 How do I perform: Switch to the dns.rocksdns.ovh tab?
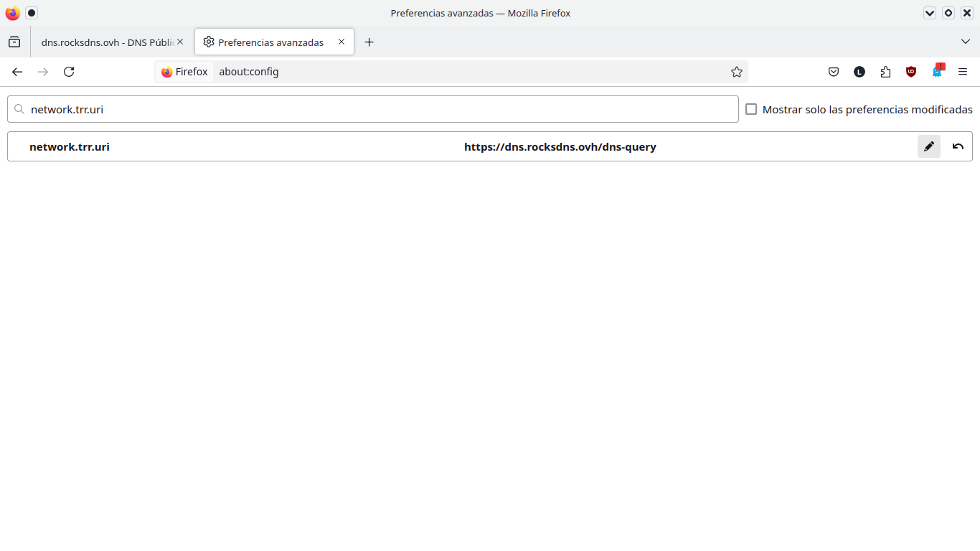(108, 42)
